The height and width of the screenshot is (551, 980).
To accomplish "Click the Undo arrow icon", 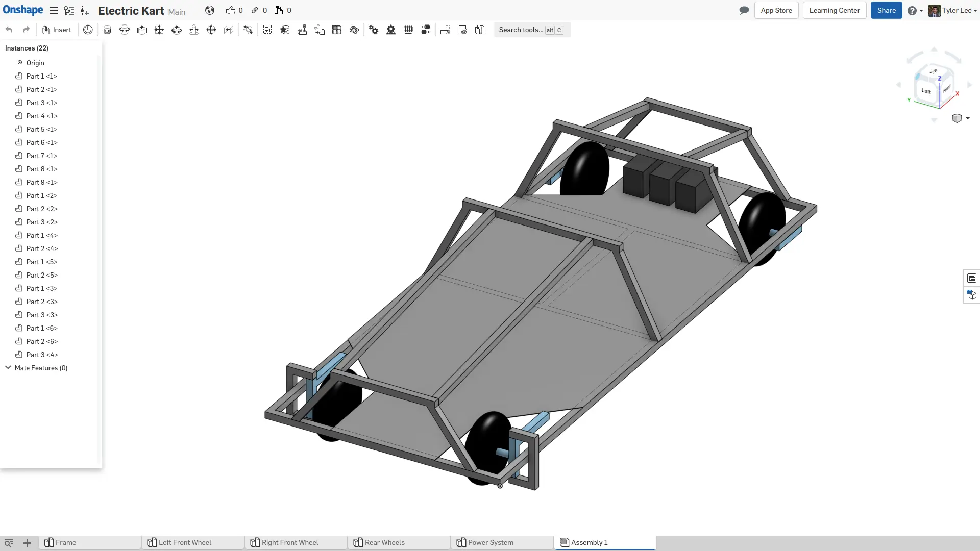I will pyautogui.click(x=9, y=30).
